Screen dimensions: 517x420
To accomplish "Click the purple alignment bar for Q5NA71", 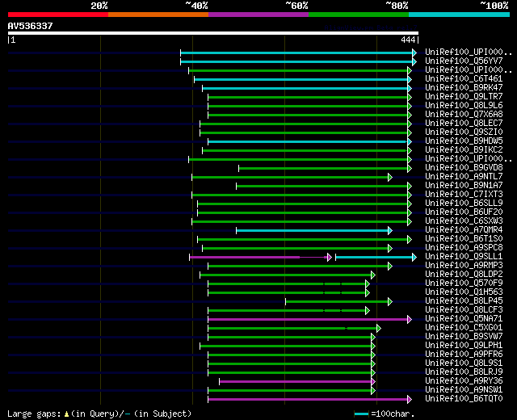I will (x=310, y=319).
